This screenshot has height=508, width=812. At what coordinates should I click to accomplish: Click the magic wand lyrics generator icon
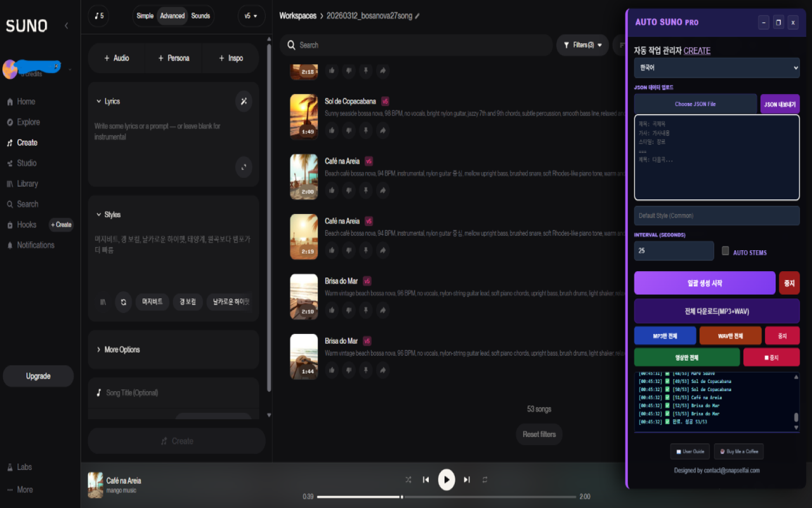click(x=244, y=101)
